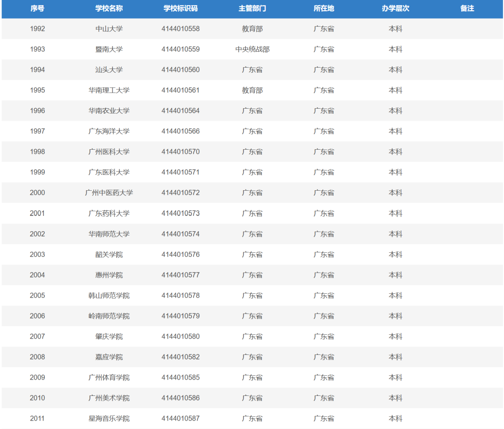This screenshot has width=504, height=429.
Task: Click the 办学层次 column header
Action: tap(395, 8)
